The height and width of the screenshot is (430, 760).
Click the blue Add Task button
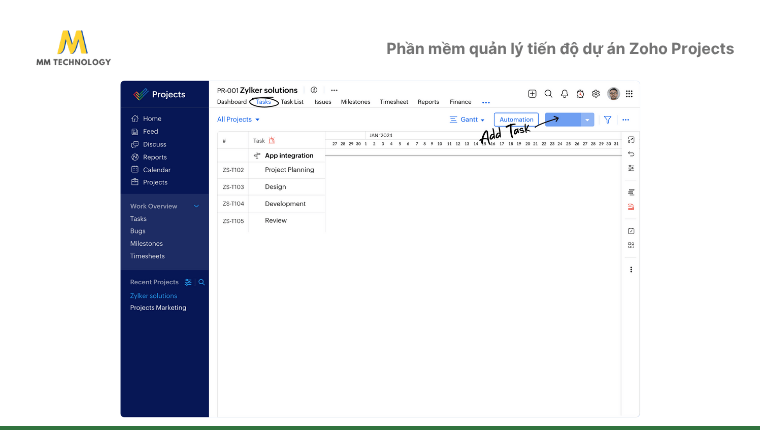coord(563,120)
